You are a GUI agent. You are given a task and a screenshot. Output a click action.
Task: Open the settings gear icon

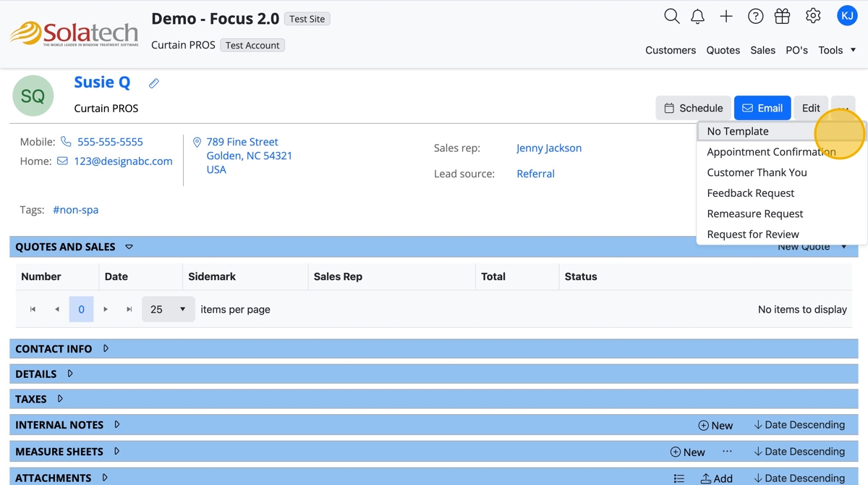tap(813, 16)
